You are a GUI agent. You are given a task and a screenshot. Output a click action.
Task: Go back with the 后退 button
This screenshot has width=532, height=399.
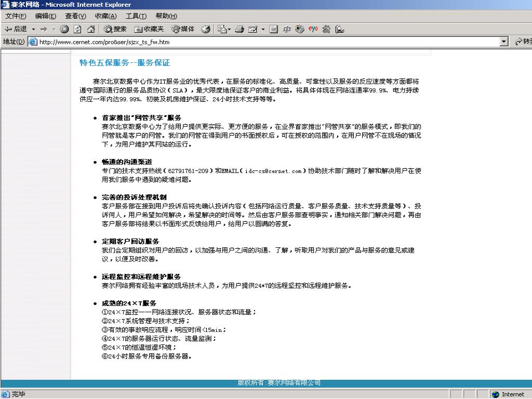tap(16, 29)
